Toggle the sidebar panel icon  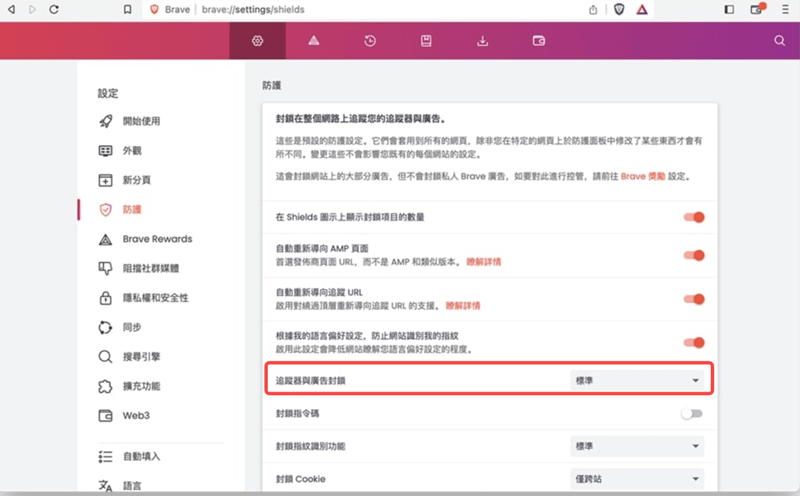[x=730, y=9]
